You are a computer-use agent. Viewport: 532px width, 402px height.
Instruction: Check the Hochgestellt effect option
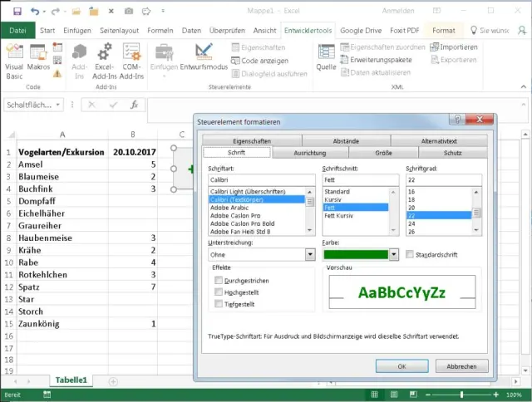coord(219,292)
